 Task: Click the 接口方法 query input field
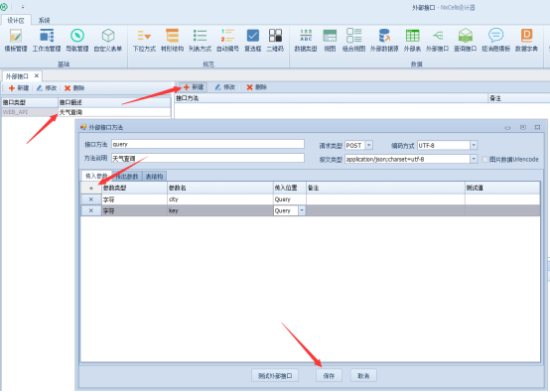point(207,145)
